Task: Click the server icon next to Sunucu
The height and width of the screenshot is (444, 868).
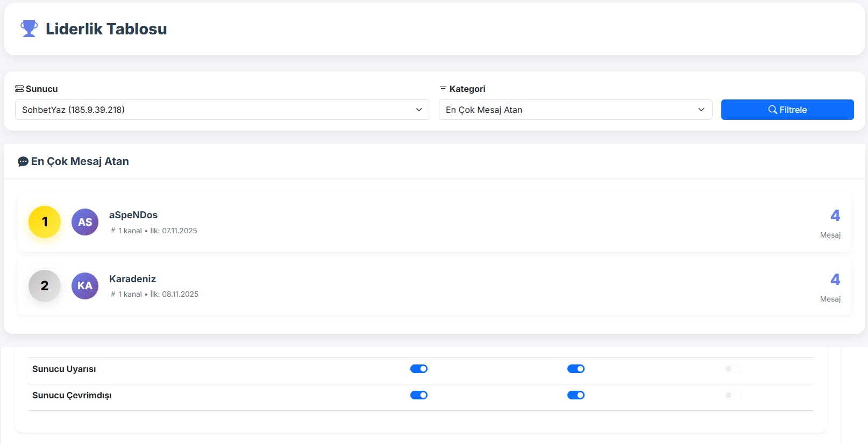Action: click(x=19, y=89)
